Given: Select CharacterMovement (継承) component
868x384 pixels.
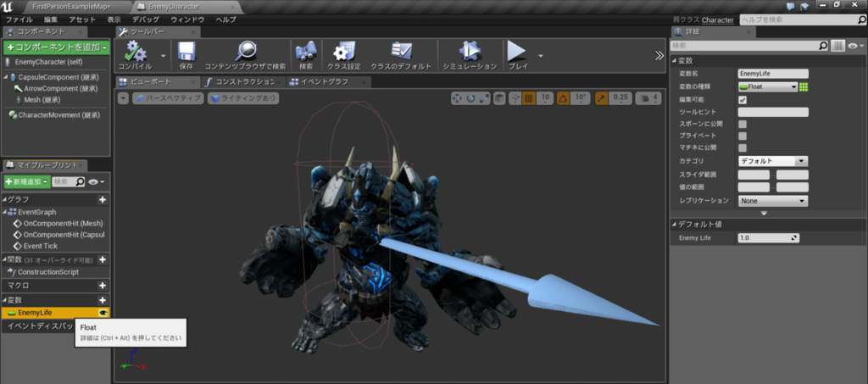Looking at the screenshot, I should pos(58,115).
